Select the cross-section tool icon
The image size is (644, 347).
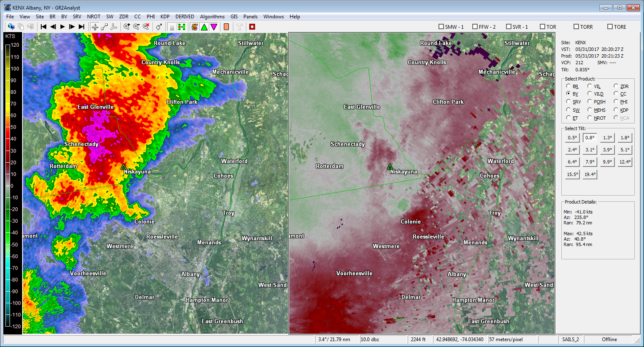click(x=114, y=27)
